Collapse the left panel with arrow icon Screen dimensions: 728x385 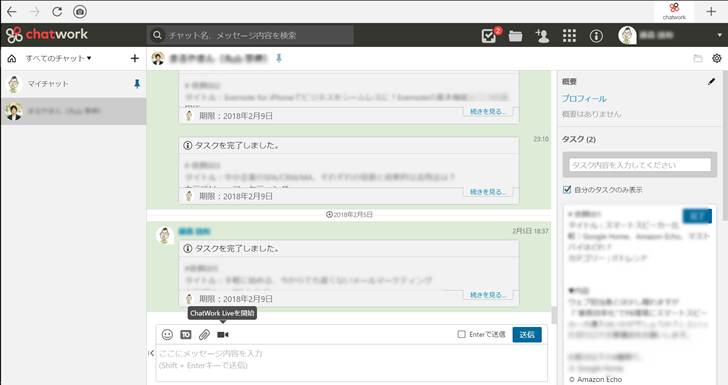[151, 353]
